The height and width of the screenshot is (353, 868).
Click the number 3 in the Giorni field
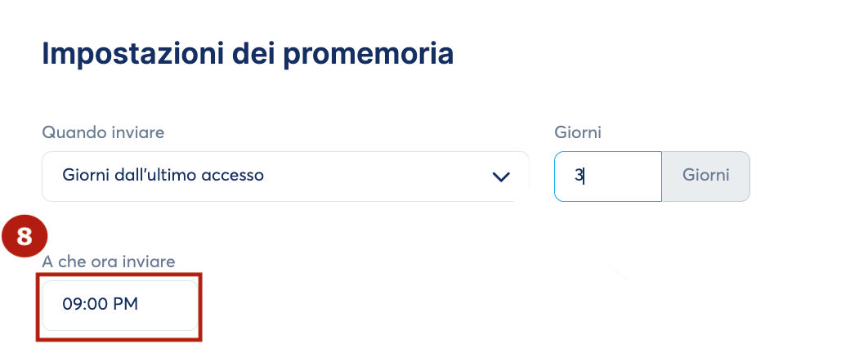(579, 176)
